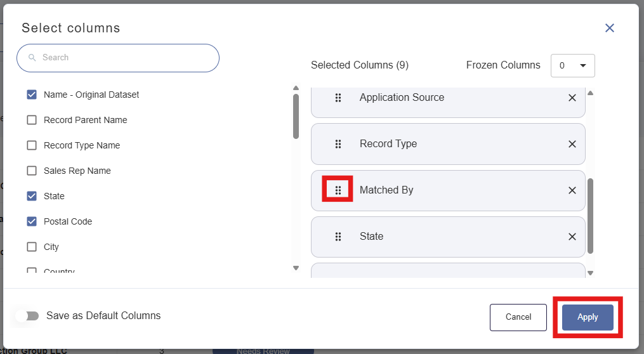
Task: Focus the Search columns input field
Action: pos(118,58)
